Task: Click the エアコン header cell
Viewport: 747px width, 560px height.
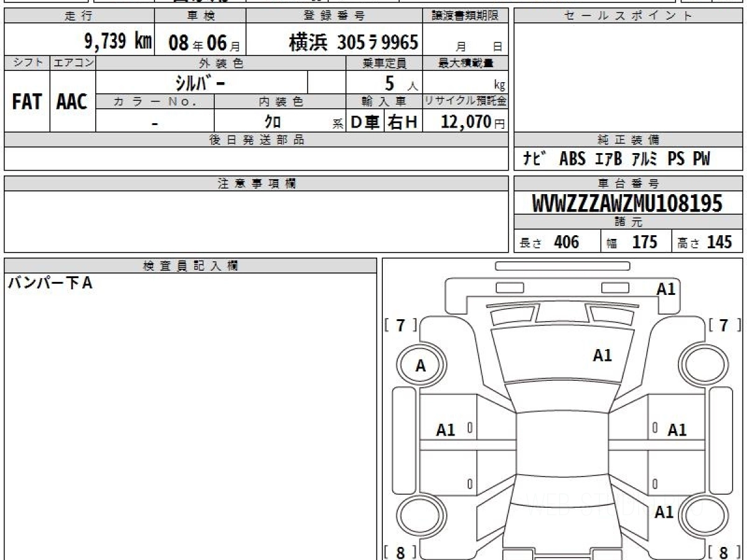Action: point(73,62)
